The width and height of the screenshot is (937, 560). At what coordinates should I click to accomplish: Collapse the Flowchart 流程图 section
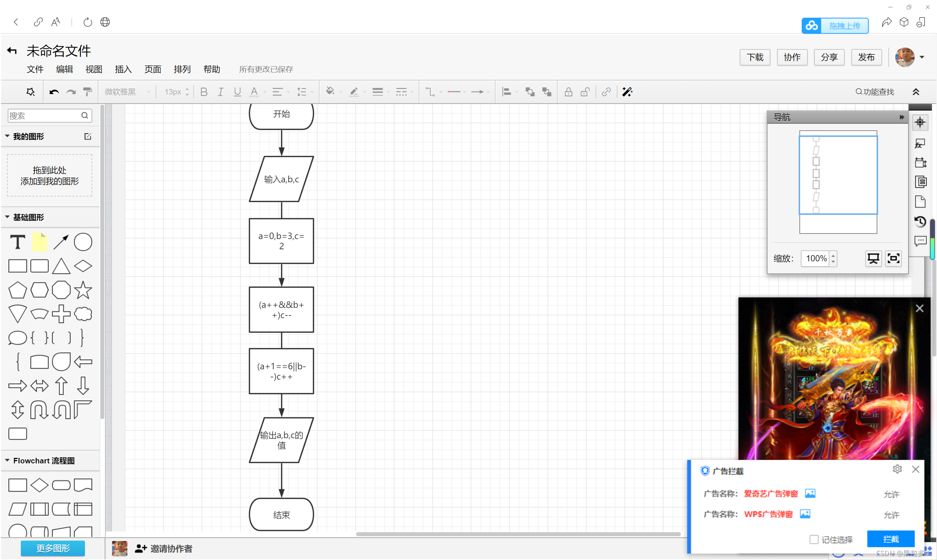(7, 460)
